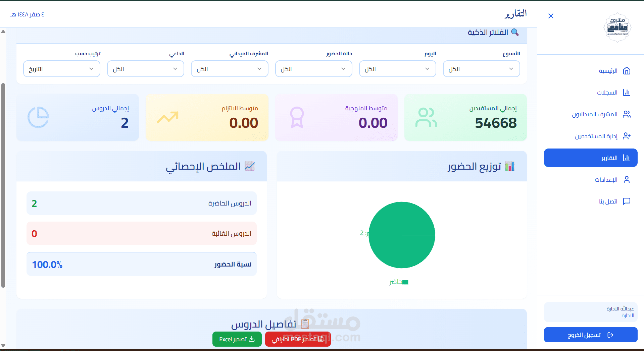The image size is (644, 351).
Task: Click the trending arrow icon in متوسط الالتزام card
Action: 167,117
